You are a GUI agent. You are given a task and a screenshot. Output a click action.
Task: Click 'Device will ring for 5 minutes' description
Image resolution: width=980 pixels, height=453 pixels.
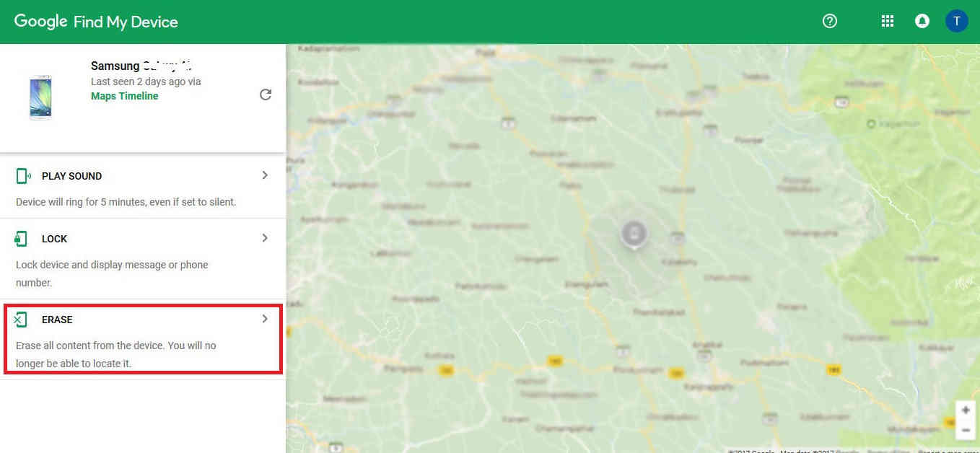click(126, 202)
